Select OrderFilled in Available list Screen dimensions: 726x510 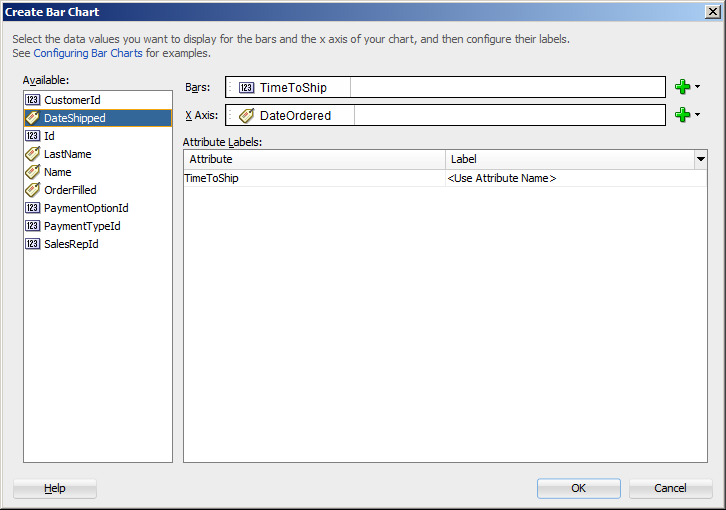[x=98, y=190]
